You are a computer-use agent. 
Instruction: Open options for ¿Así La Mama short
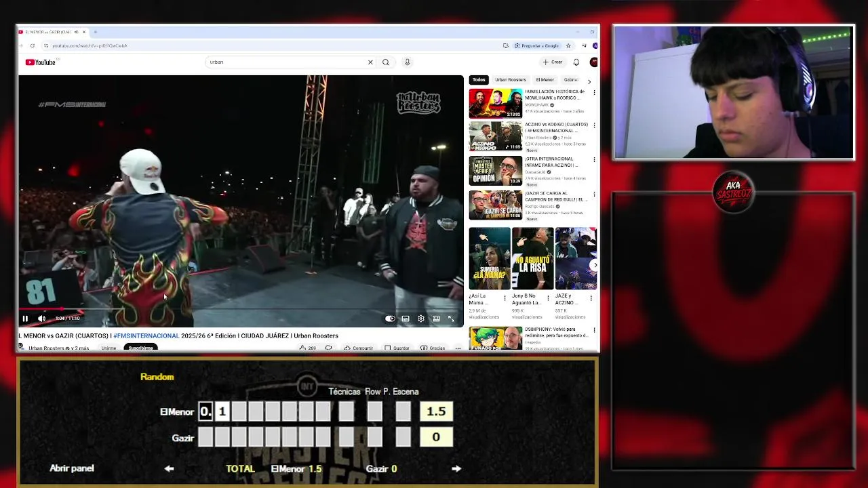[x=505, y=298]
